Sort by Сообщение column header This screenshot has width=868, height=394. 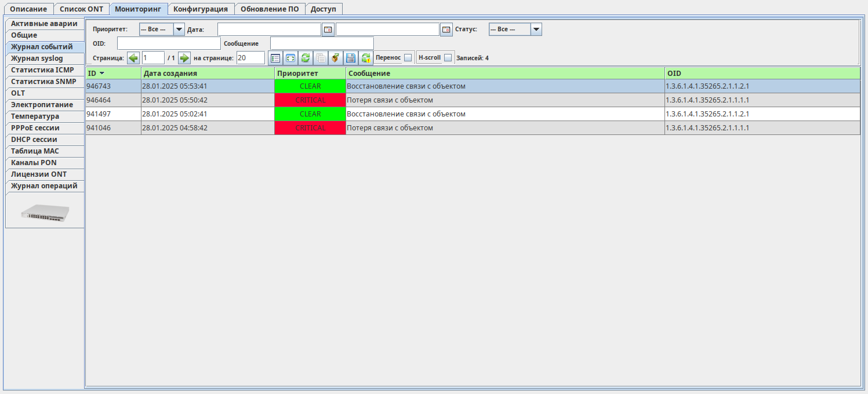(505, 74)
